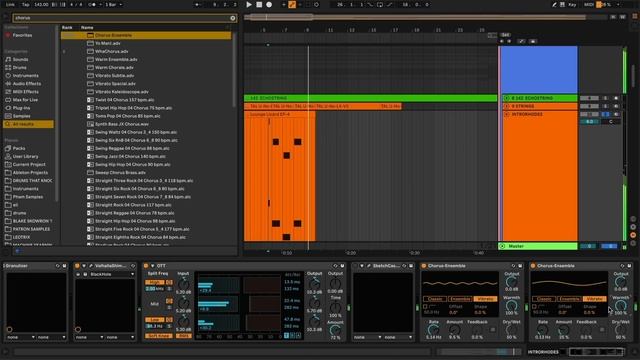Fold the INTRORHODES track

pos(507,114)
